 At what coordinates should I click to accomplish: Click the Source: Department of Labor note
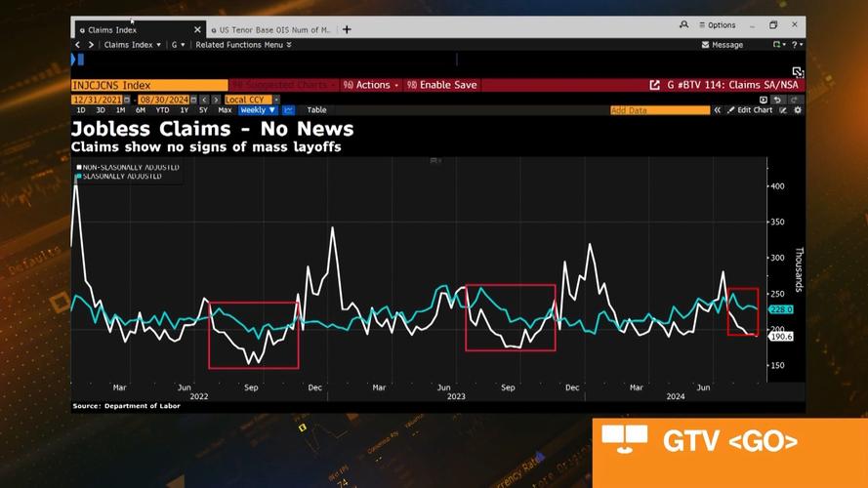[126, 406]
